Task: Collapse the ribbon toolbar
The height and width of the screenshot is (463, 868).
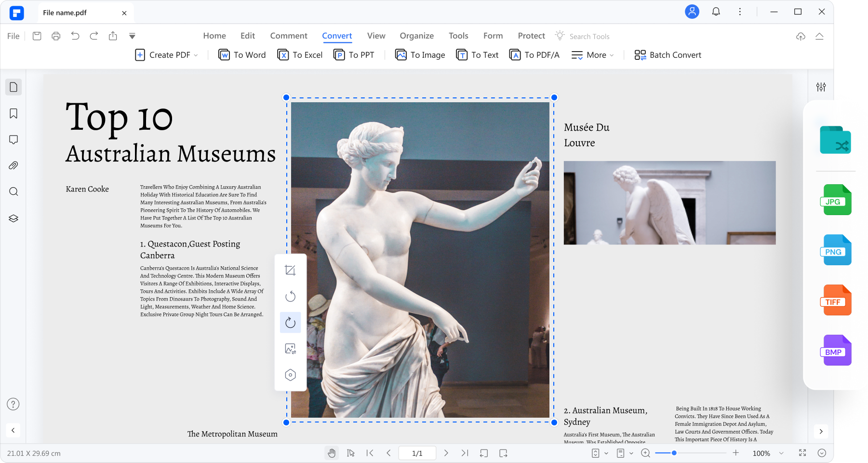Action: [x=819, y=36]
